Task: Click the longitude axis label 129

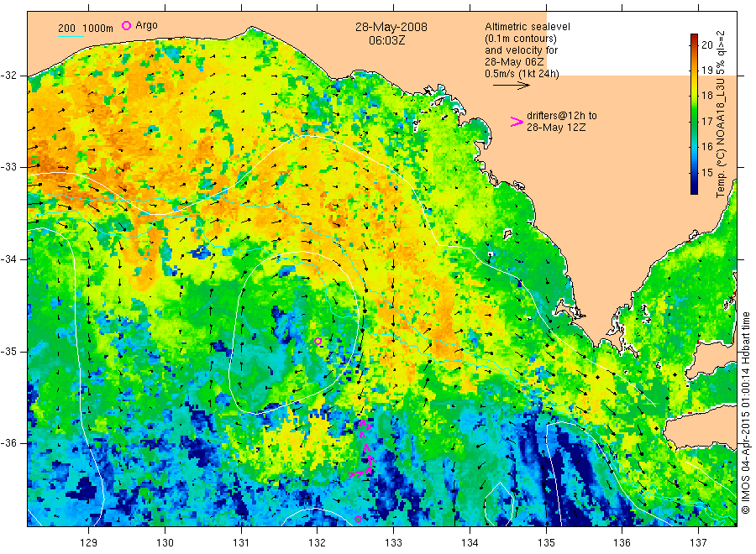Action: click(89, 543)
